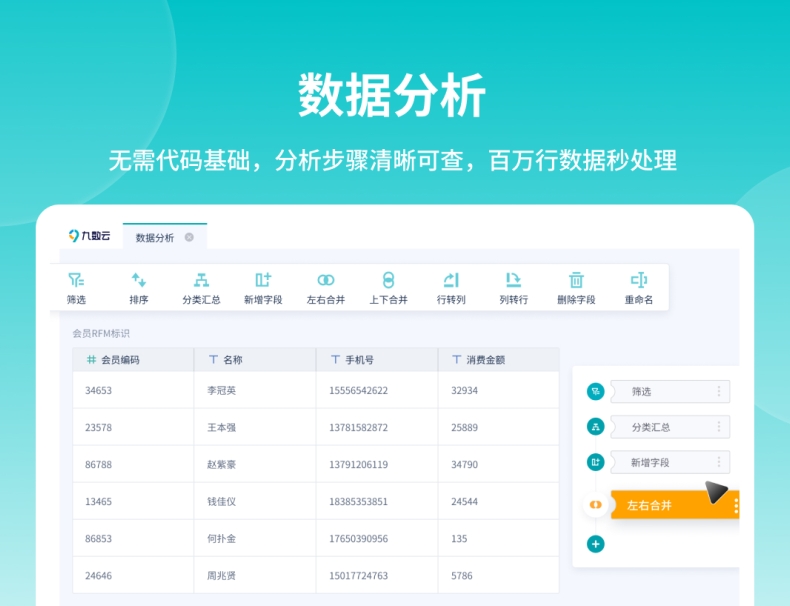This screenshot has height=606, width=790.
Task: Select cell 86788
Action: [x=133, y=464]
